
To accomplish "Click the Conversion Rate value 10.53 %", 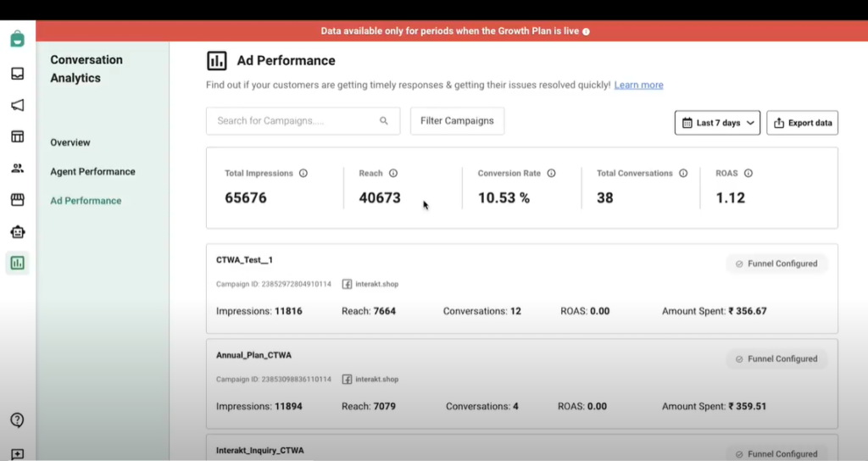I will (x=504, y=197).
